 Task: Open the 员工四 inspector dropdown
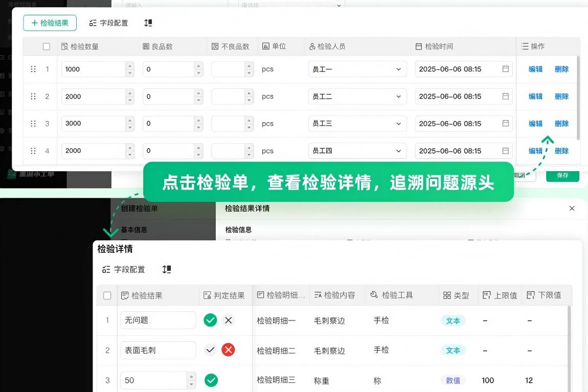[399, 150]
